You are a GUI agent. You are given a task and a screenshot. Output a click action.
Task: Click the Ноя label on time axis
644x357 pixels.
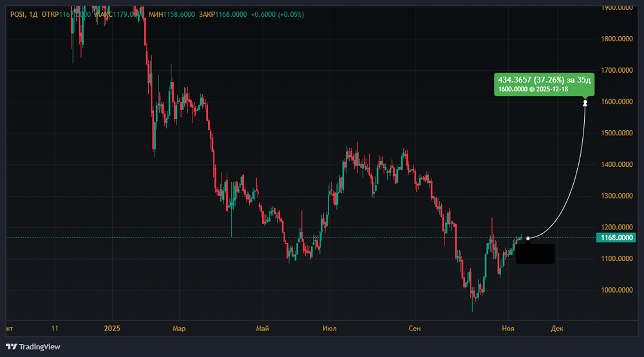coord(508,329)
